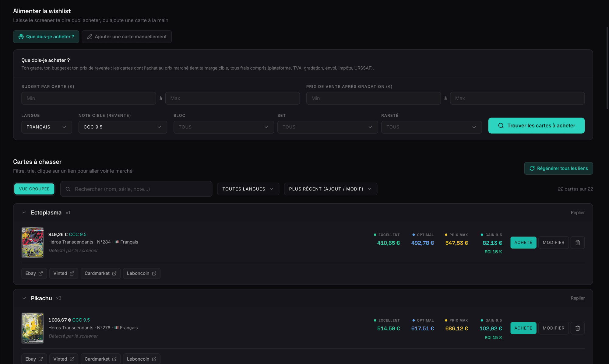Screen dimensions: 609x364
Task: Focus the sale price Max field
Action: tap(517, 98)
